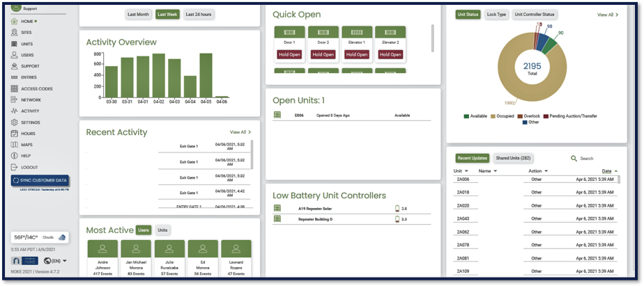Open the Home sidebar icon

click(15, 22)
